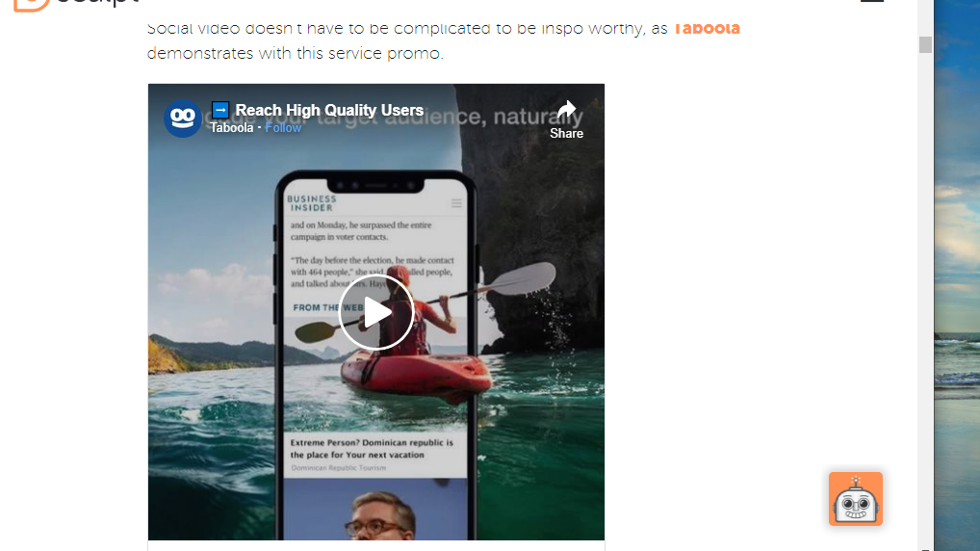Click the 'FROM THE WEB' label in phone
This screenshot has width=980, height=551.
click(x=328, y=307)
